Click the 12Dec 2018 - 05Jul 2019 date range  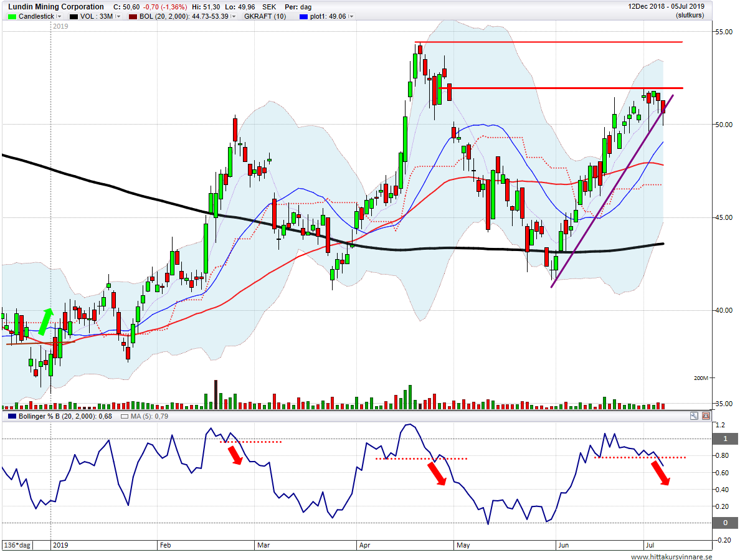point(666,7)
